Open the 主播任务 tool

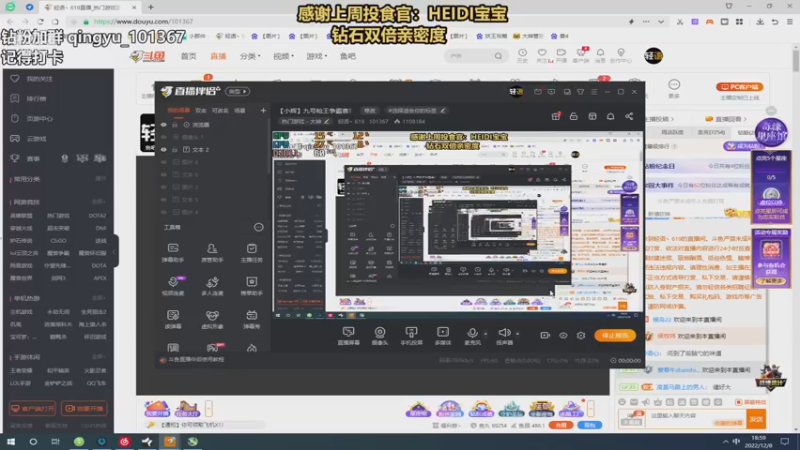point(252,252)
